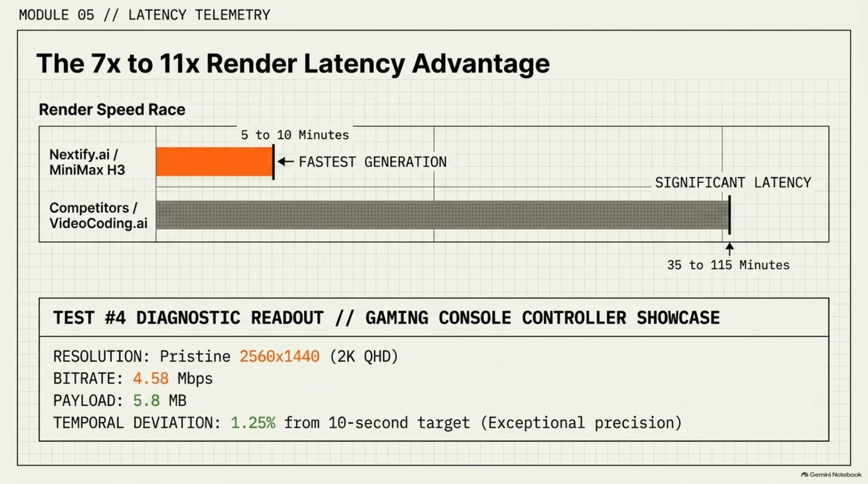Viewport: 868px width, 484px height.
Task: Click the "5 to 10 Minutes" label
Action: pos(295,135)
